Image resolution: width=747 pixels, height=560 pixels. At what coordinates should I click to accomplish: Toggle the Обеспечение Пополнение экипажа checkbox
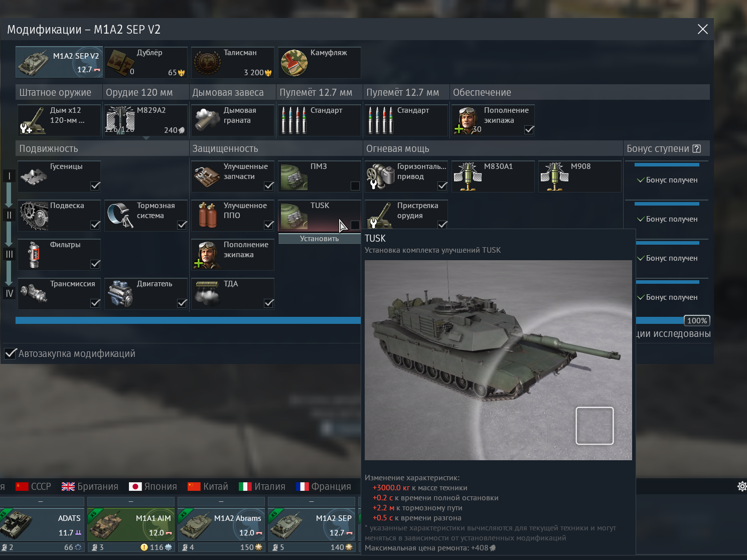pos(529,130)
